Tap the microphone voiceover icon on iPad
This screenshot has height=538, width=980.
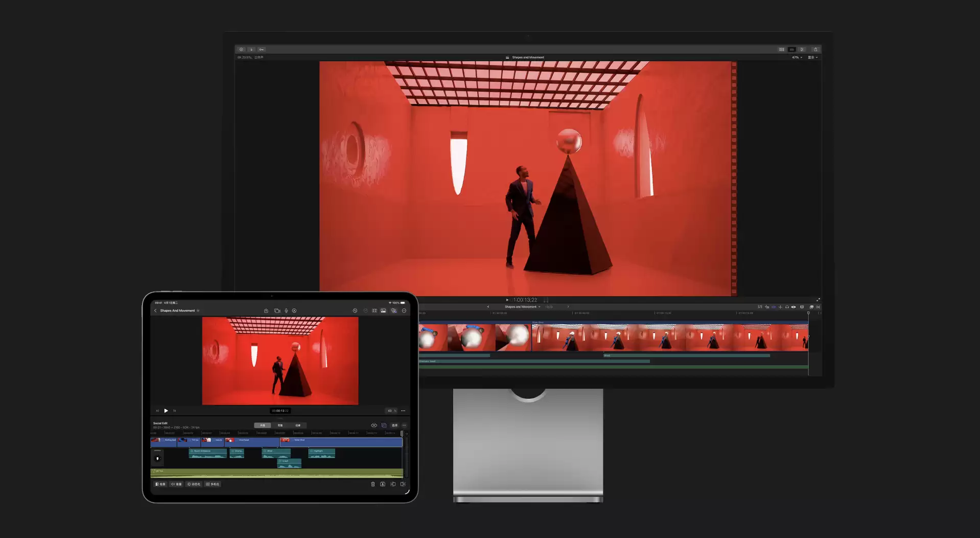coord(286,310)
